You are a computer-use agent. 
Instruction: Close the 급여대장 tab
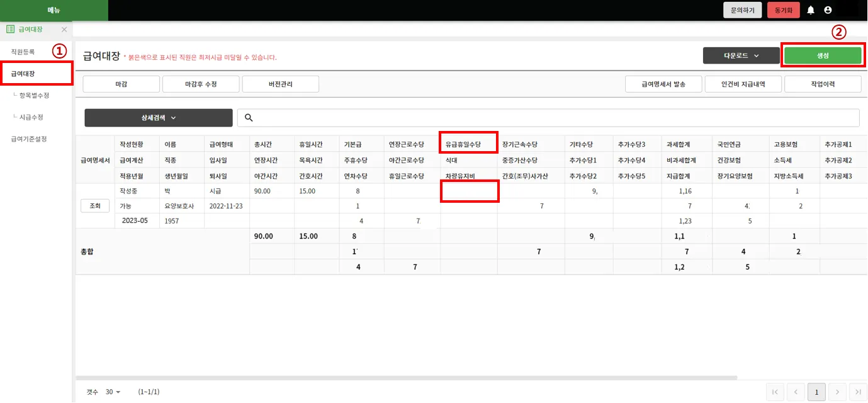pos(64,30)
